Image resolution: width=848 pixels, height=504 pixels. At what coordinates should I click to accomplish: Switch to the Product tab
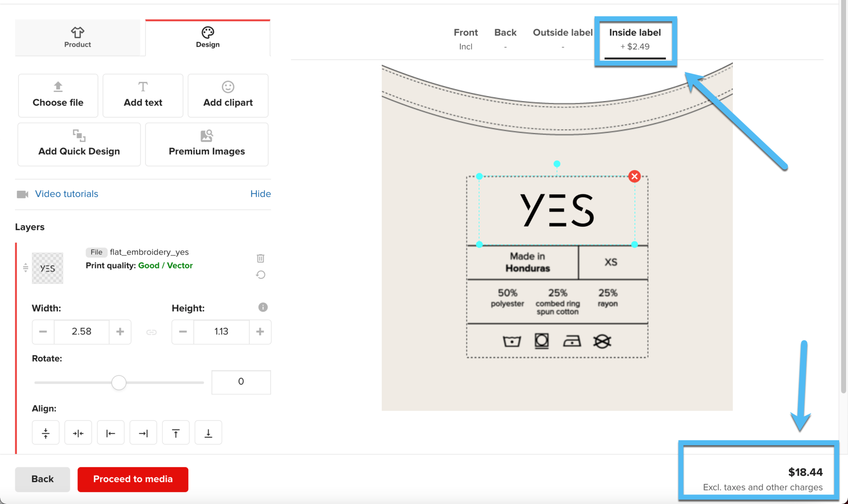pyautogui.click(x=77, y=37)
